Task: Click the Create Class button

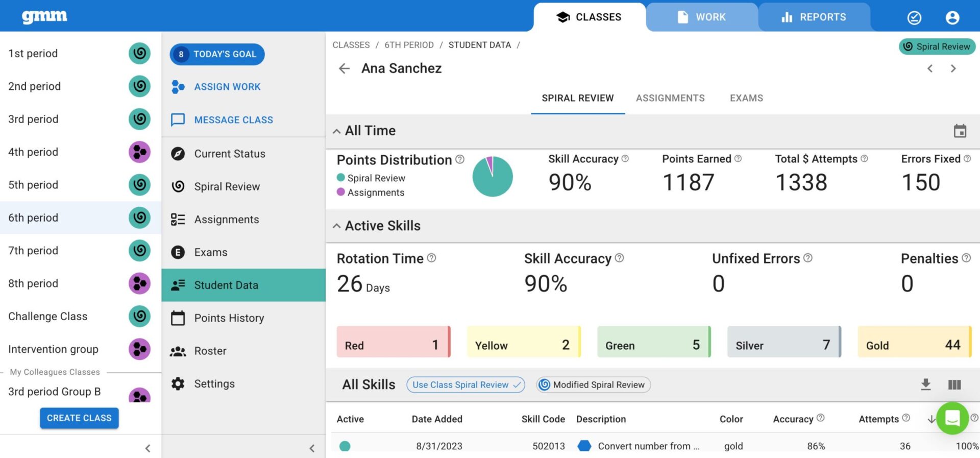Action: point(79,418)
